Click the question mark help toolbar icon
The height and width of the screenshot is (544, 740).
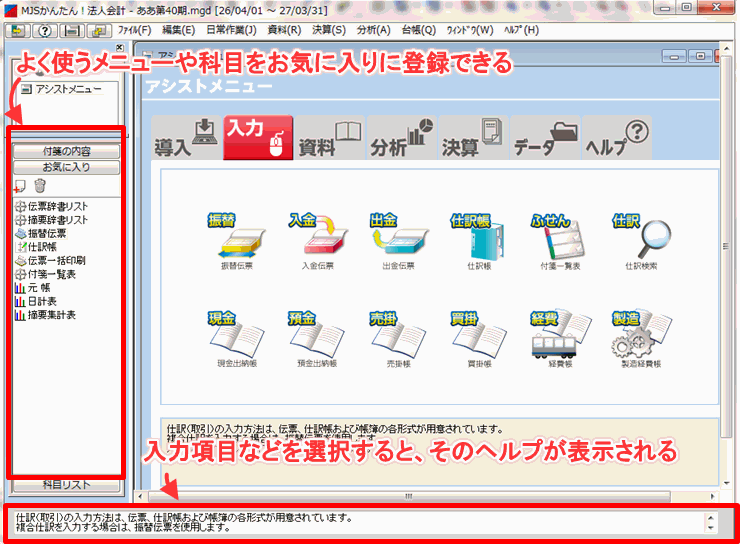(x=45, y=31)
